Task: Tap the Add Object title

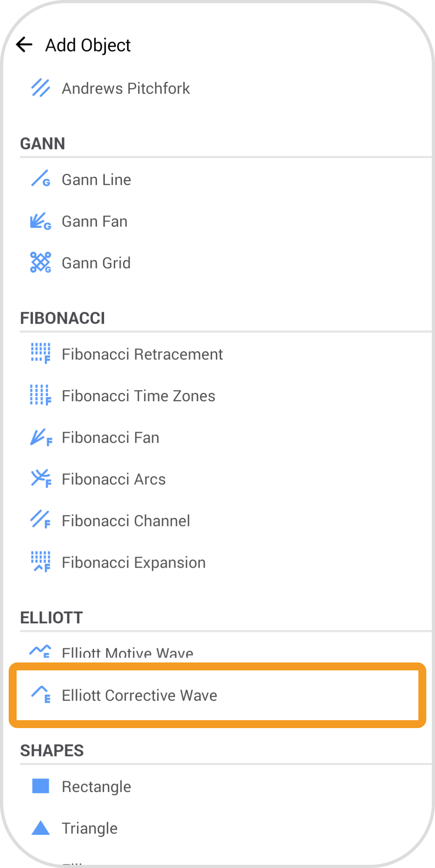Action: tap(88, 45)
